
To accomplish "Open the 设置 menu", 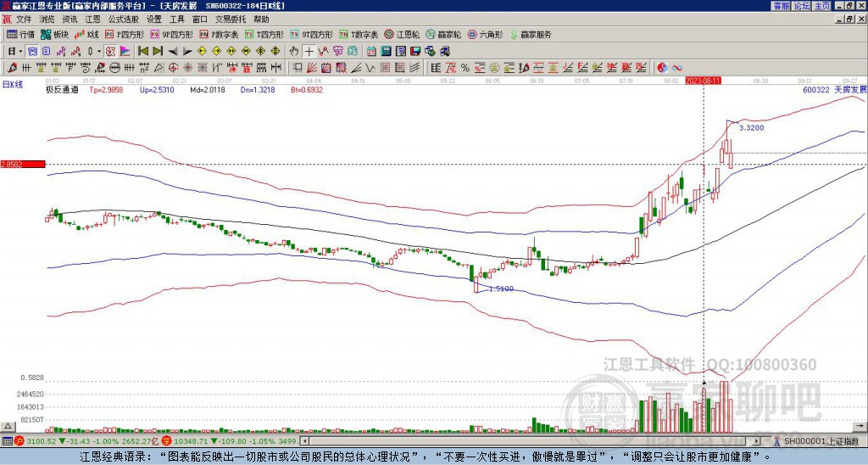I will pos(154,20).
